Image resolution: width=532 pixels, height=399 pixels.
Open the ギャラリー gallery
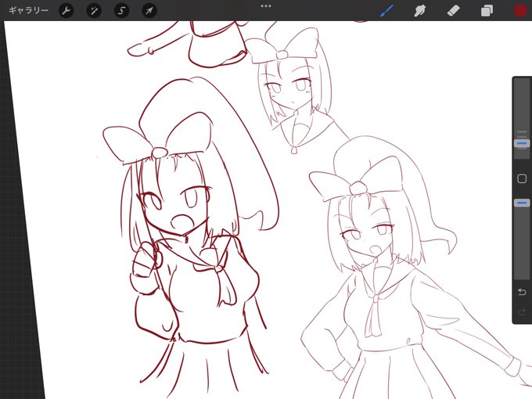[28, 10]
